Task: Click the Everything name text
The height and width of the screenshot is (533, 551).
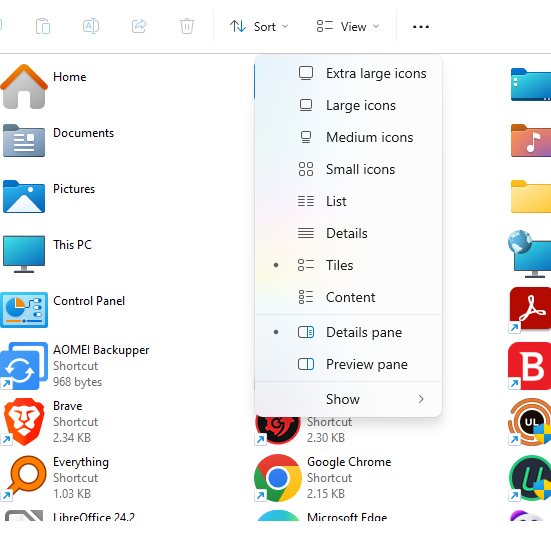Action: tap(81, 462)
